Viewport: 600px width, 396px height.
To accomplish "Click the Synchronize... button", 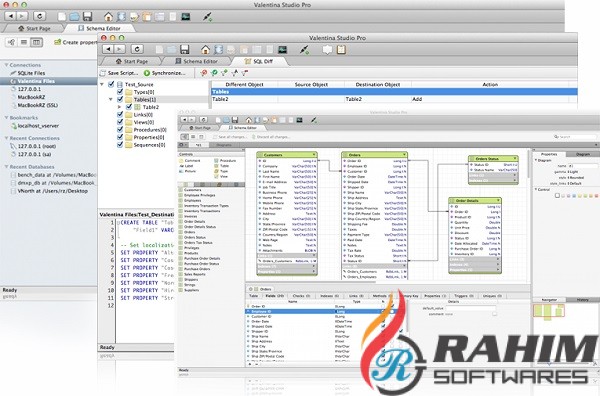I will click(x=165, y=73).
